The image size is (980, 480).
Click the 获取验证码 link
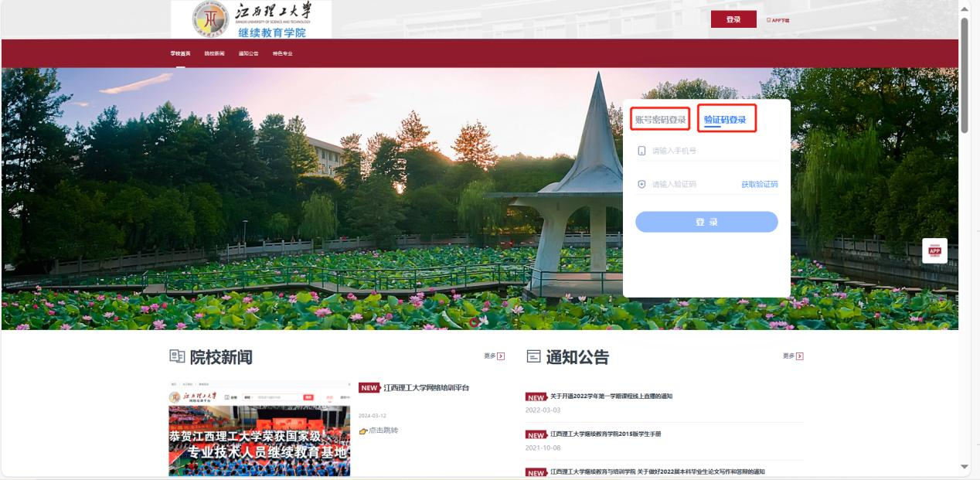tap(759, 184)
